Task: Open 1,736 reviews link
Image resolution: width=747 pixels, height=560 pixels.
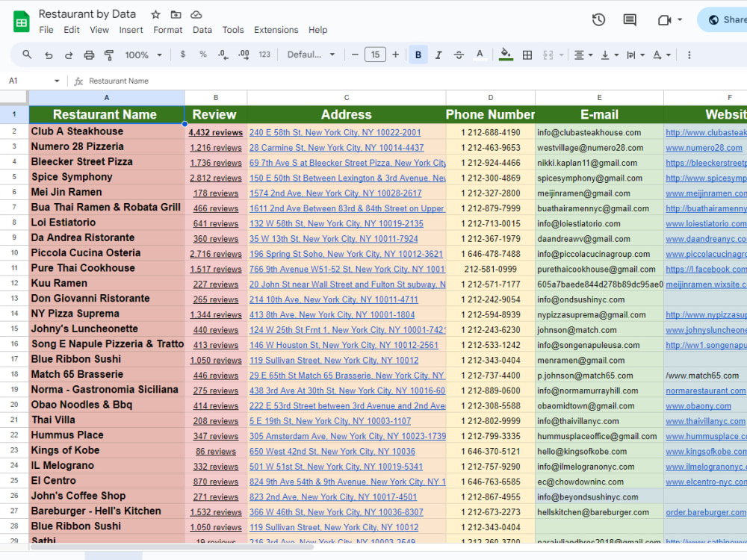Action: click(215, 163)
